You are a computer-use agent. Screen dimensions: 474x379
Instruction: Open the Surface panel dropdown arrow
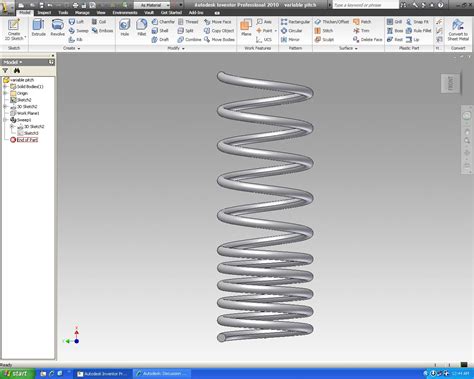(356, 49)
